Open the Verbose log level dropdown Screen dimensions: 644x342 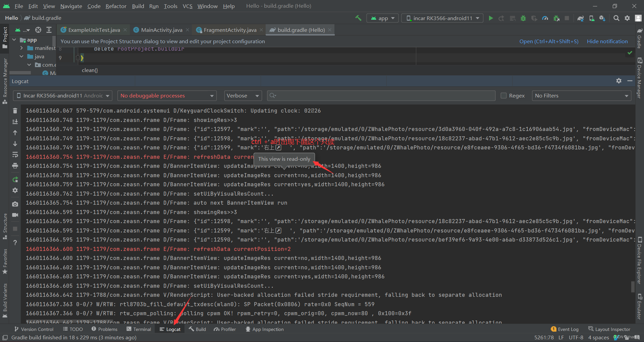(243, 95)
